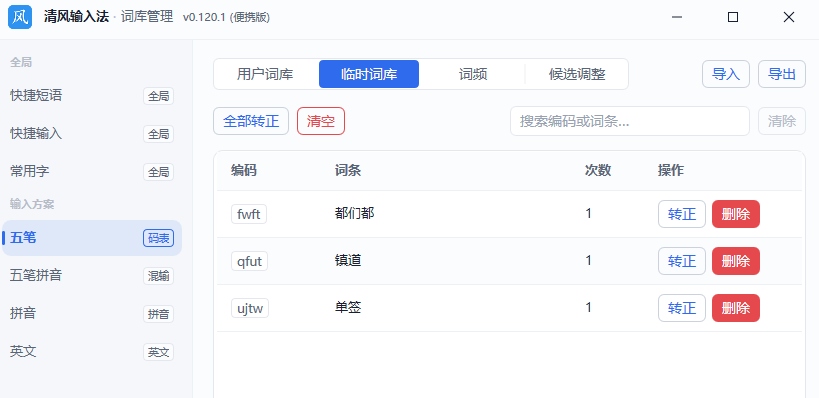Delete the 镇道 entry
The image size is (819, 398).
(x=735, y=261)
